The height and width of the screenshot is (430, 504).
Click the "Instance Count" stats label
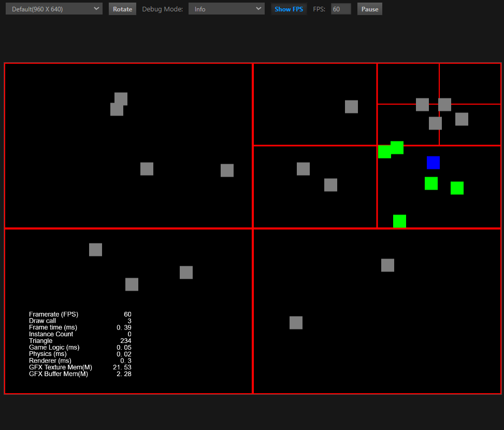[51, 334]
